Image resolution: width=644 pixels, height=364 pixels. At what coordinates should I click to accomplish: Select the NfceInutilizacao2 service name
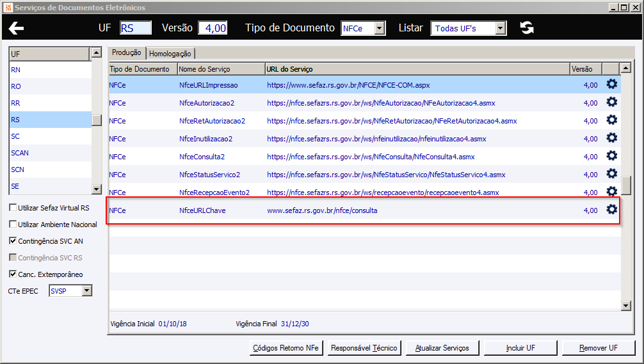tap(205, 139)
